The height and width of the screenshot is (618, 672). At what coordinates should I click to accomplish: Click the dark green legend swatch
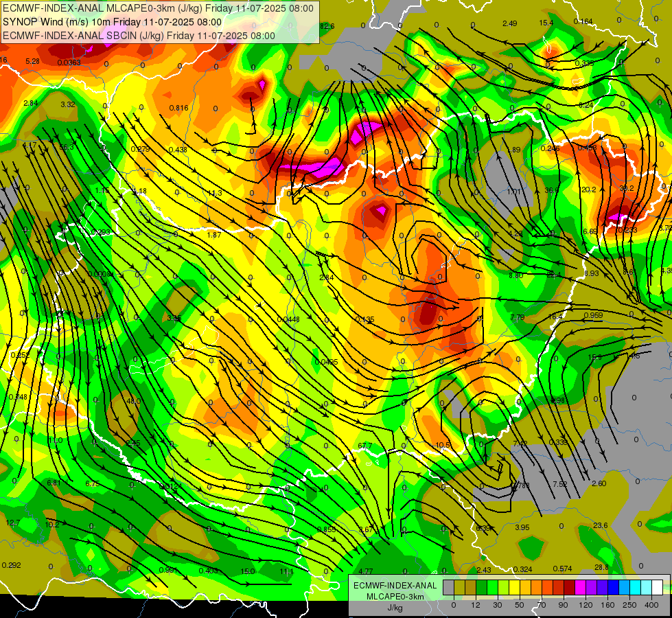point(482,588)
